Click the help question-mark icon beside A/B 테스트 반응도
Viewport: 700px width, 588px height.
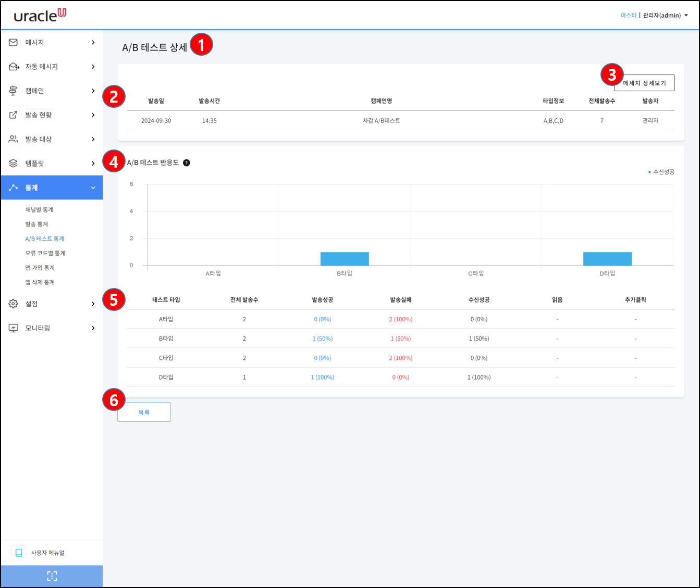click(x=187, y=162)
